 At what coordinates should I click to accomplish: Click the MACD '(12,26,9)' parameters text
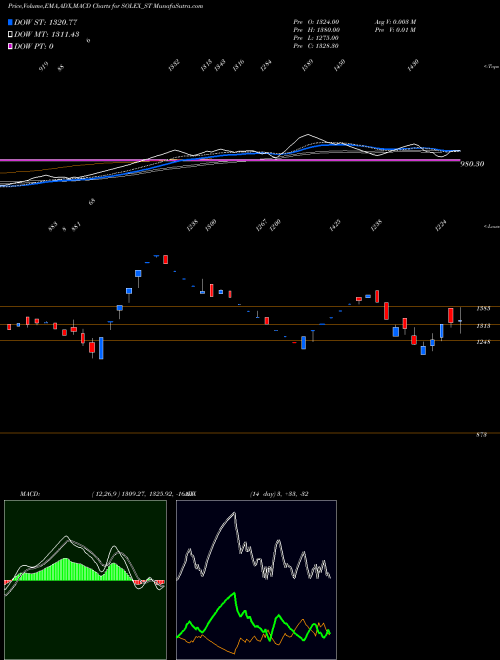[104, 494]
